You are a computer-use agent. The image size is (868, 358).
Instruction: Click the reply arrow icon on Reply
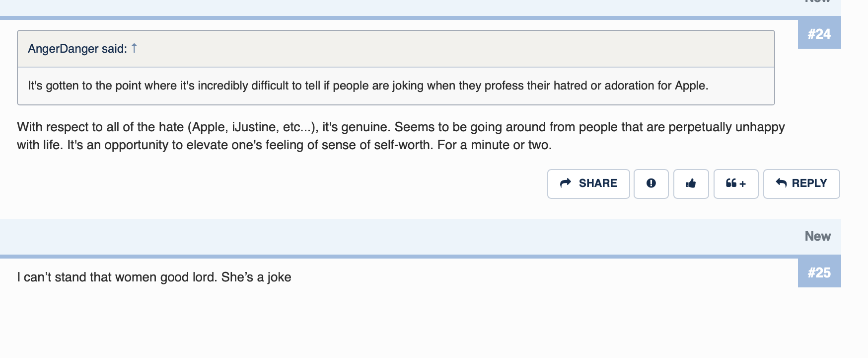(x=781, y=183)
